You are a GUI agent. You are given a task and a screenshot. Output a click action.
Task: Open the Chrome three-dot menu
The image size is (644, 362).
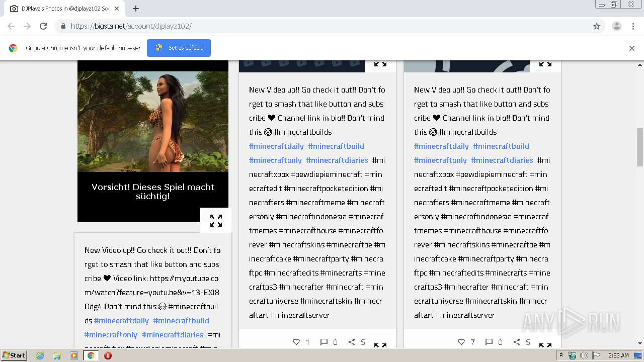coord(633,26)
